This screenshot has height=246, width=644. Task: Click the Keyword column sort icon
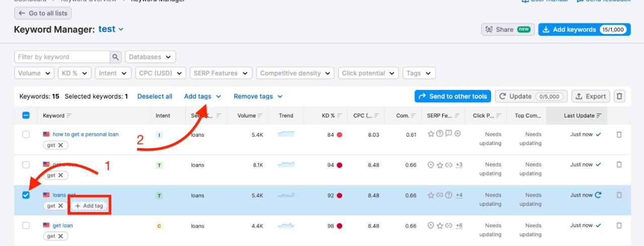(69, 116)
